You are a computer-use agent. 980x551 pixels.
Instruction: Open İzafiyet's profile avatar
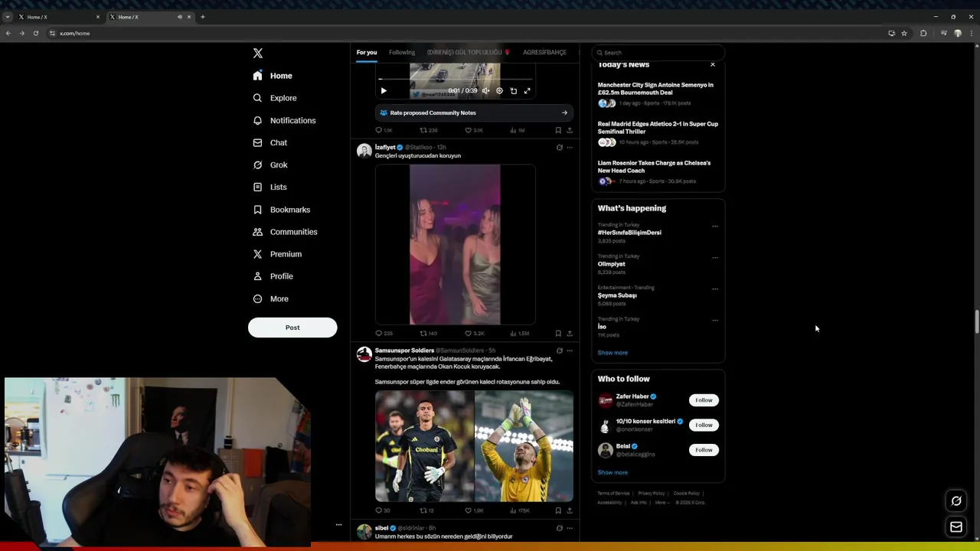pyautogui.click(x=364, y=151)
